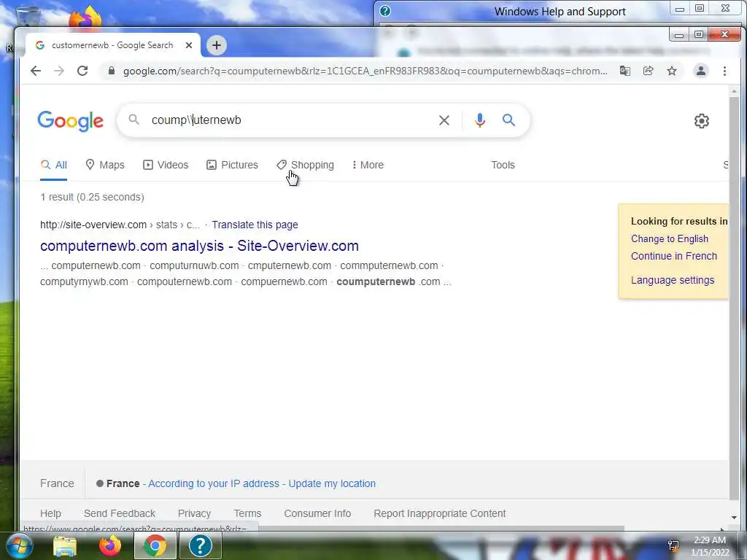This screenshot has width=747, height=560.
Task: Open the Chrome profile avatar
Action: coord(701,71)
